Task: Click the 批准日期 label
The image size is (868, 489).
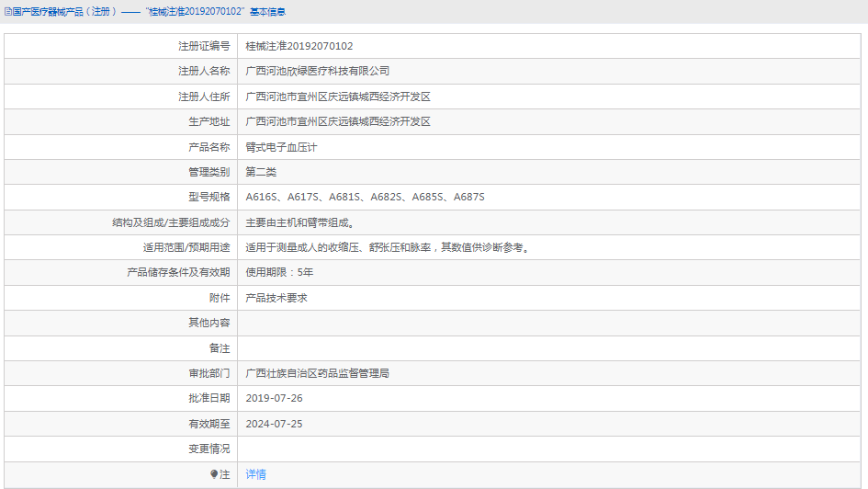Action: tap(209, 398)
